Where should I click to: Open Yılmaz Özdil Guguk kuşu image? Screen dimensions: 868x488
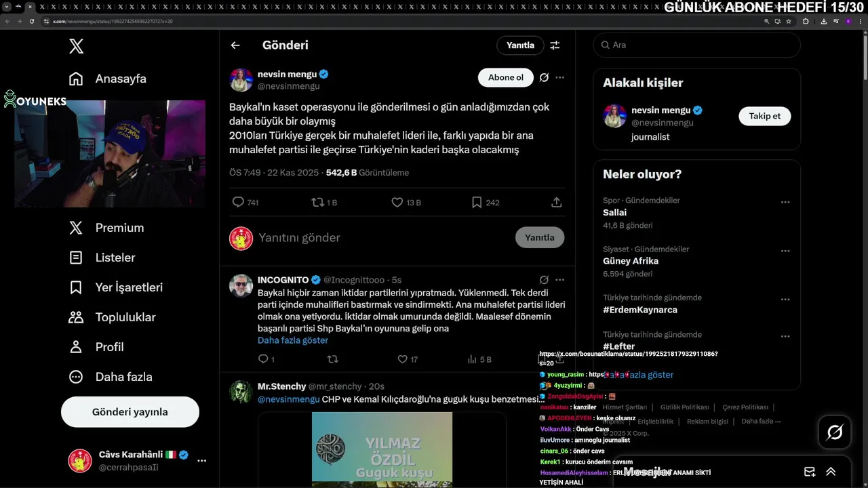point(382,449)
